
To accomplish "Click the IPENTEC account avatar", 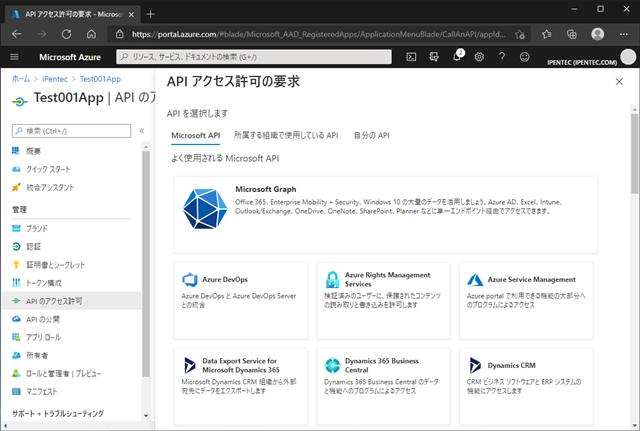I will 628,57.
